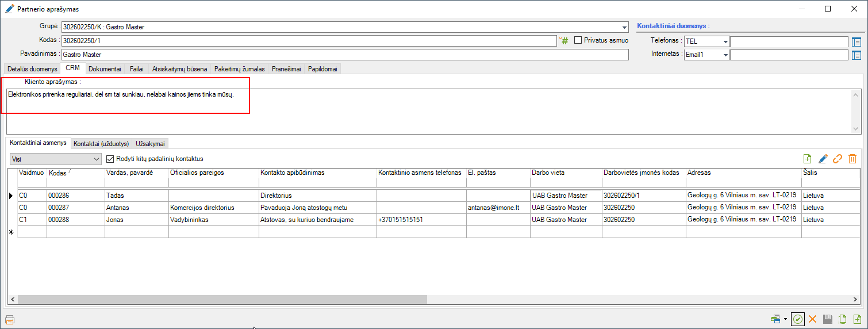Click the green checkmark confirm button

(797, 319)
